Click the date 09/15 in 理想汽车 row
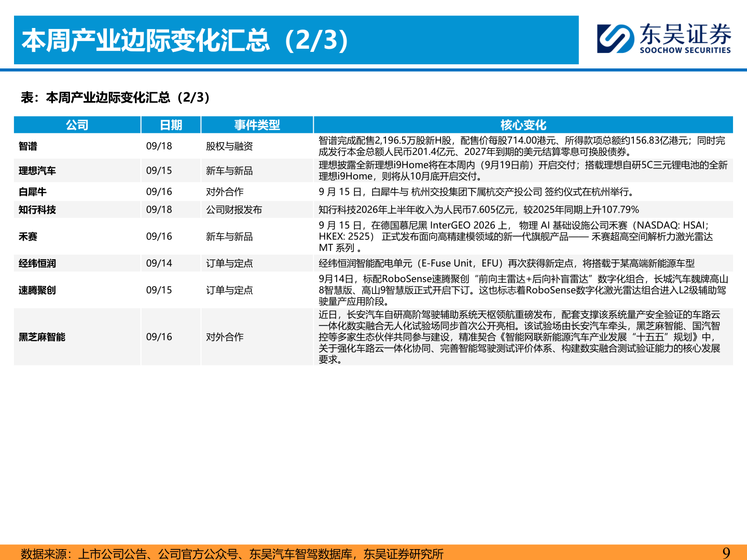The image size is (747, 560). 159,171
